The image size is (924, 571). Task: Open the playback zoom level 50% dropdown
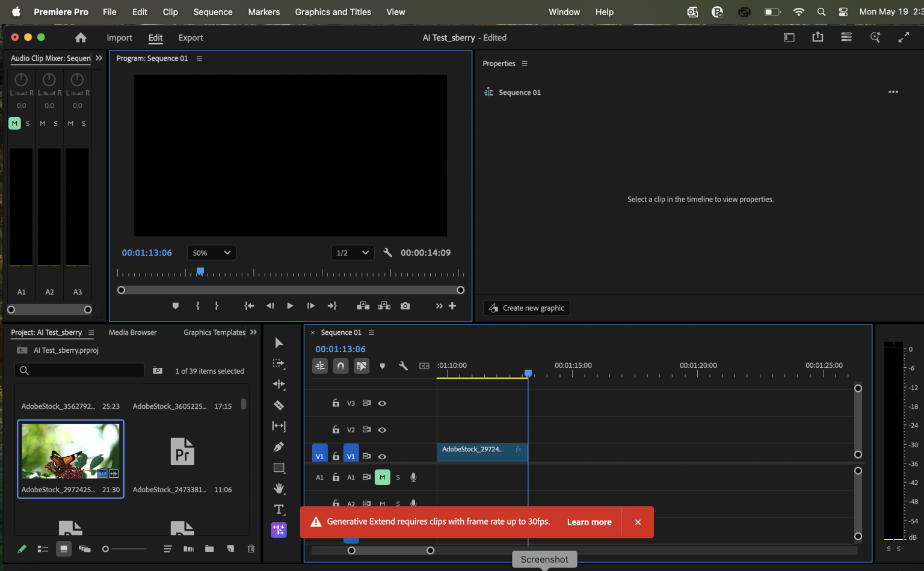tap(211, 252)
